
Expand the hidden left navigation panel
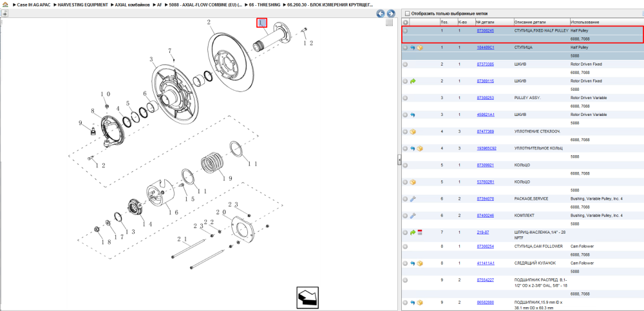(5, 14)
